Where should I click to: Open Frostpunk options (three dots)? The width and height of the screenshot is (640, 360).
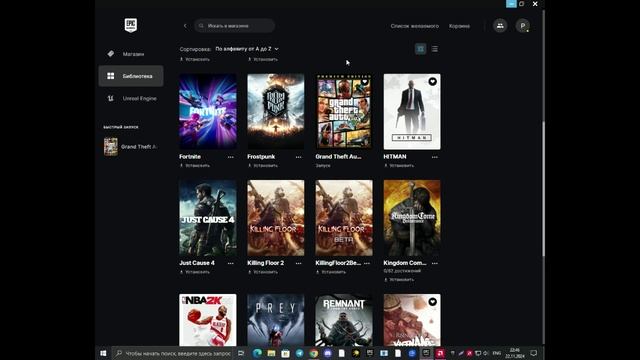coord(298,157)
